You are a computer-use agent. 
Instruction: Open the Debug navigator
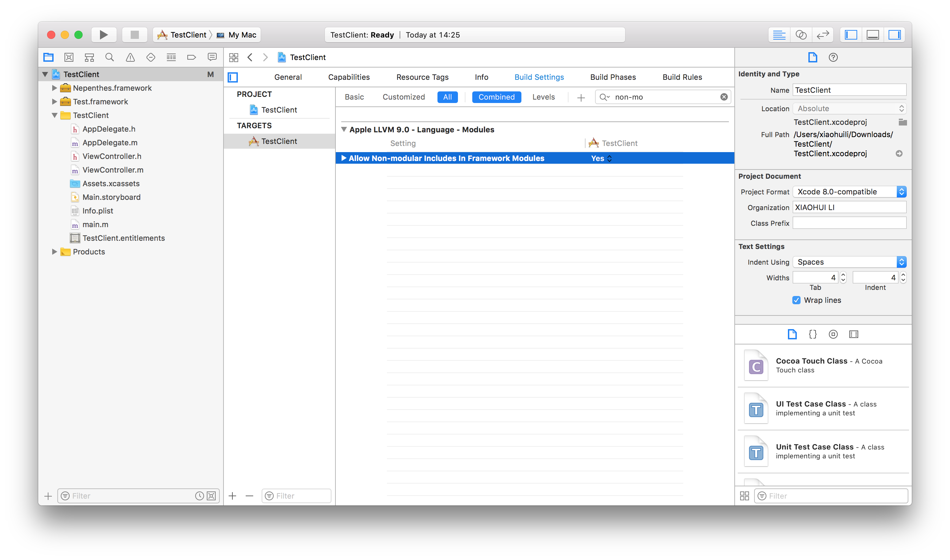(x=171, y=57)
